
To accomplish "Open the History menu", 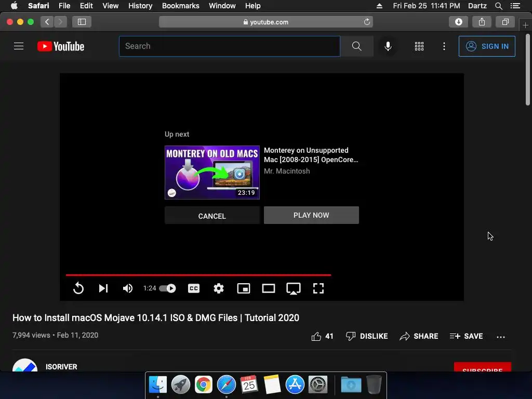I will [x=140, y=6].
